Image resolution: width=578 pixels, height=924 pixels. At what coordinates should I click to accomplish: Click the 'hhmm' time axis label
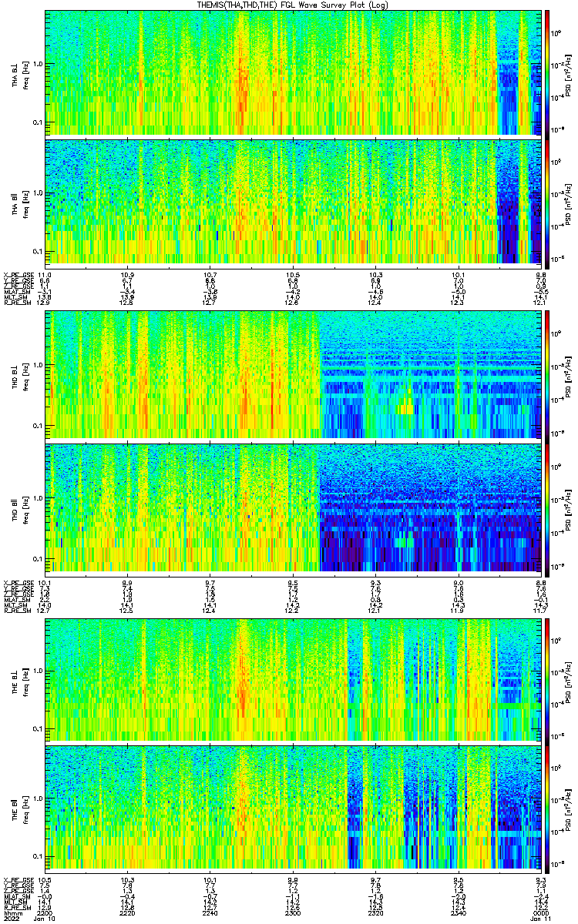pyautogui.click(x=12, y=912)
